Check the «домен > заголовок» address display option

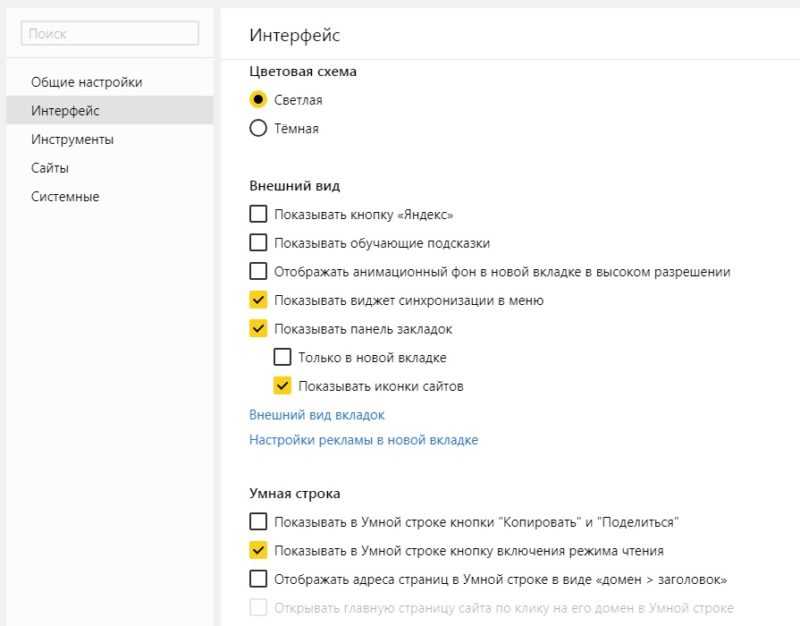[258, 579]
